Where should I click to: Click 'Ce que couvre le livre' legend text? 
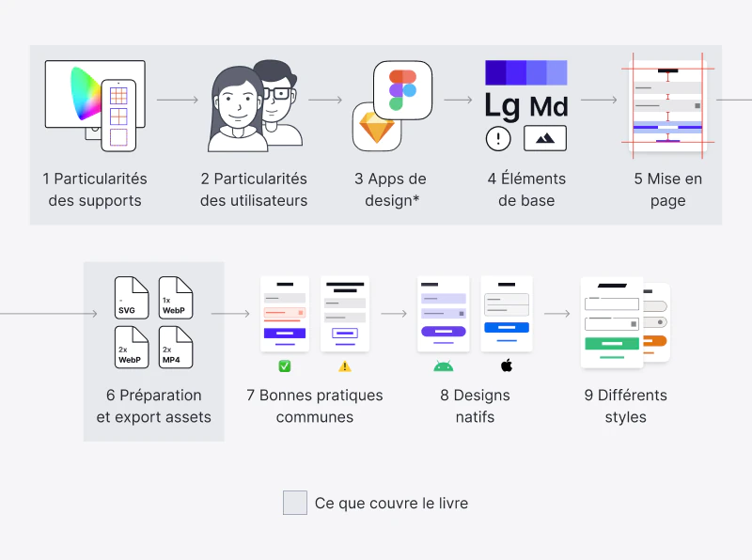[391, 503]
